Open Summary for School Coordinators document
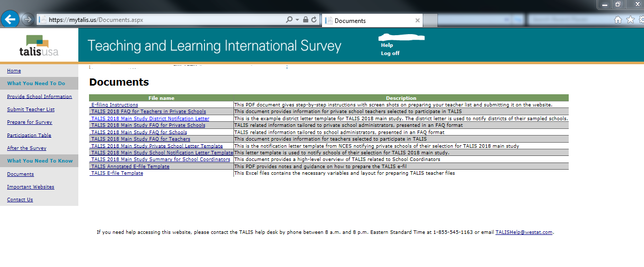This screenshot has height=267, width=644. pyautogui.click(x=160, y=159)
